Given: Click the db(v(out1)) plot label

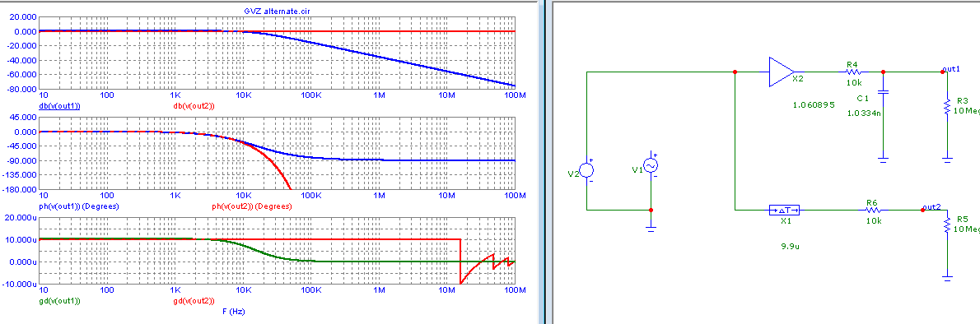Looking at the screenshot, I should click(x=59, y=106).
